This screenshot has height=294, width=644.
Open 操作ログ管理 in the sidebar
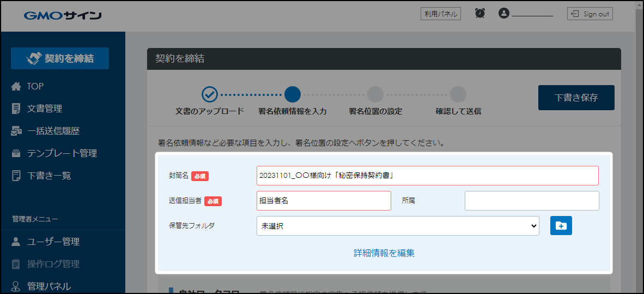click(53, 264)
